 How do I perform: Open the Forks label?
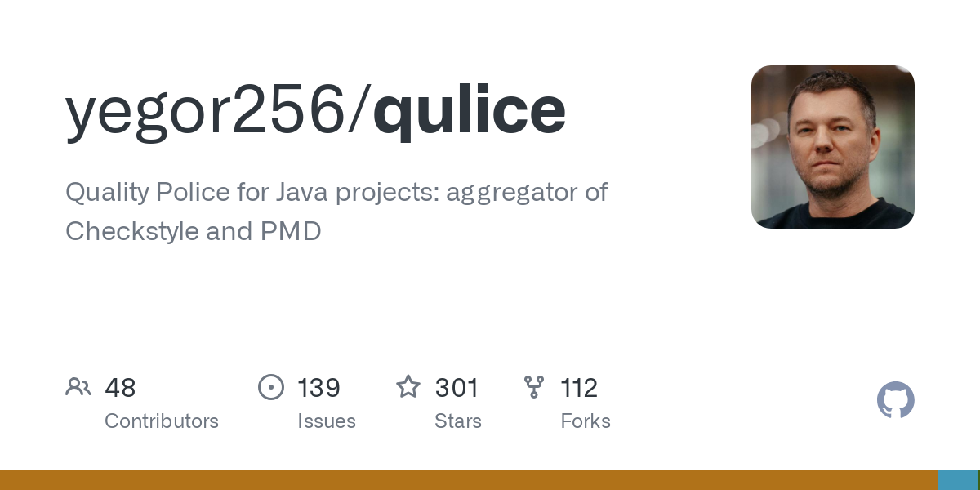[x=586, y=421]
